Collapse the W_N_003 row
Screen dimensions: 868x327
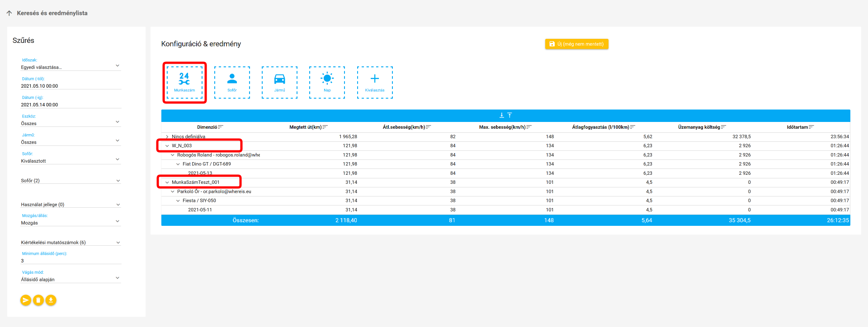(167, 146)
